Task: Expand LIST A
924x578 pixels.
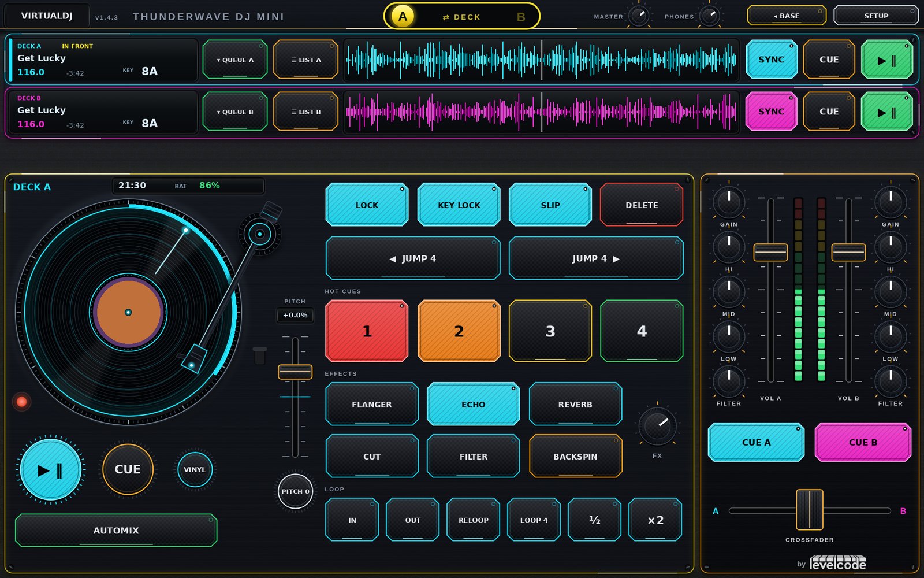Action: (x=305, y=60)
